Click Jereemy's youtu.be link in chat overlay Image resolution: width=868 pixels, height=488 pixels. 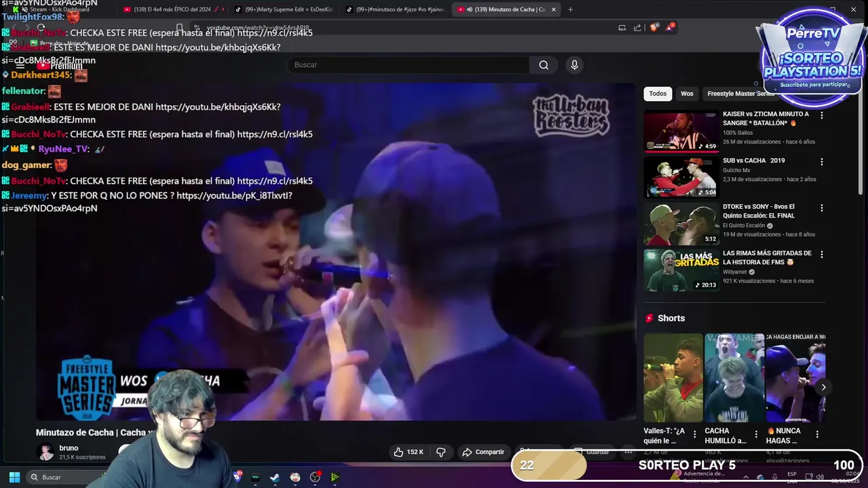pos(234,195)
